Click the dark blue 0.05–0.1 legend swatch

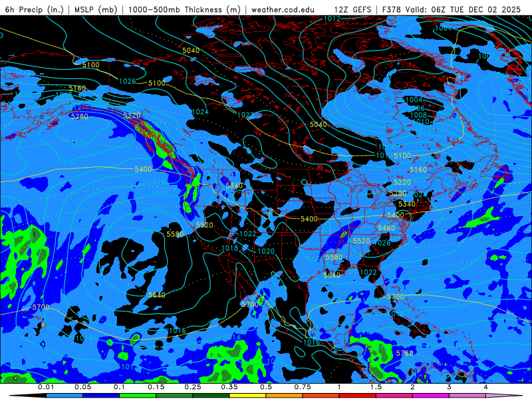coord(101,396)
